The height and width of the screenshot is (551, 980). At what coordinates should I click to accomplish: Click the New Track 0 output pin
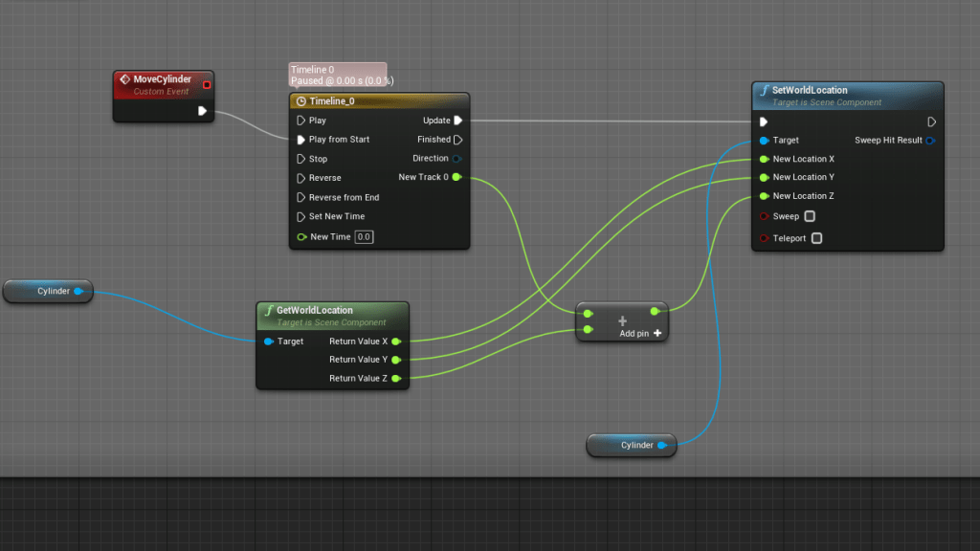point(457,177)
